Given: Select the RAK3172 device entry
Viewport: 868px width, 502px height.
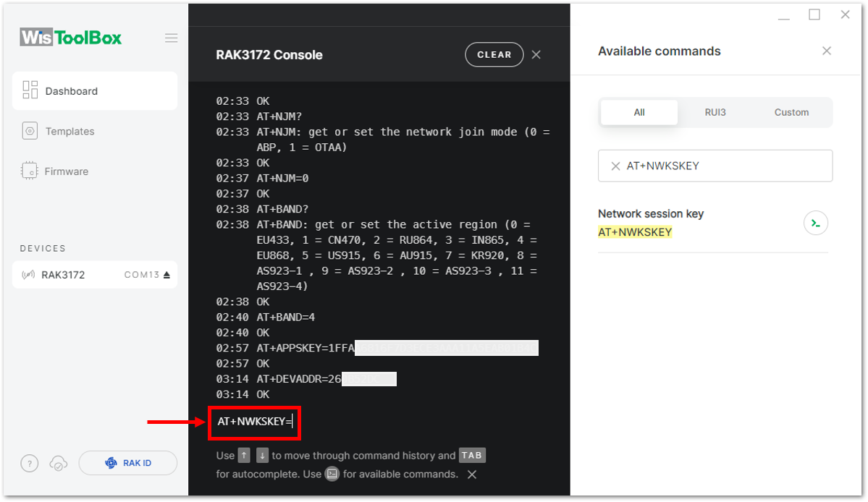Looking at the screenshot, I should coord(95,275).
